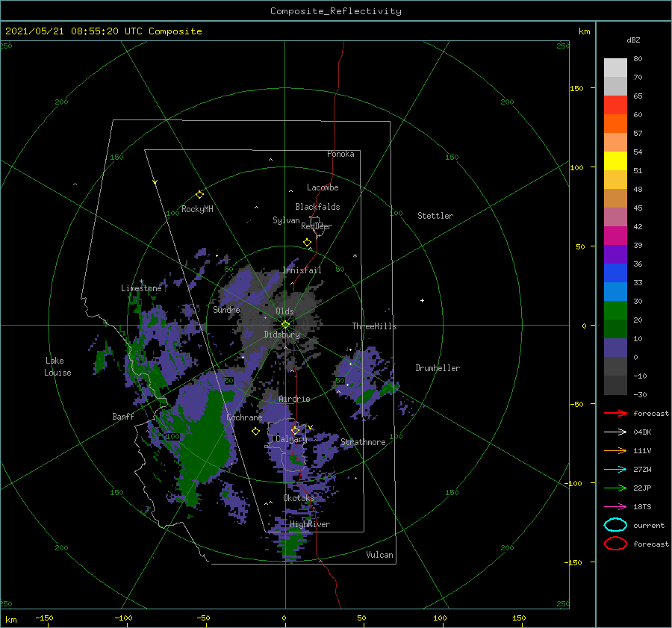Image resolution: width=672 pixels, height=628 pixels.
Task: Select the 10 dBZ slate purple swatch
Action: click(615, 348)
